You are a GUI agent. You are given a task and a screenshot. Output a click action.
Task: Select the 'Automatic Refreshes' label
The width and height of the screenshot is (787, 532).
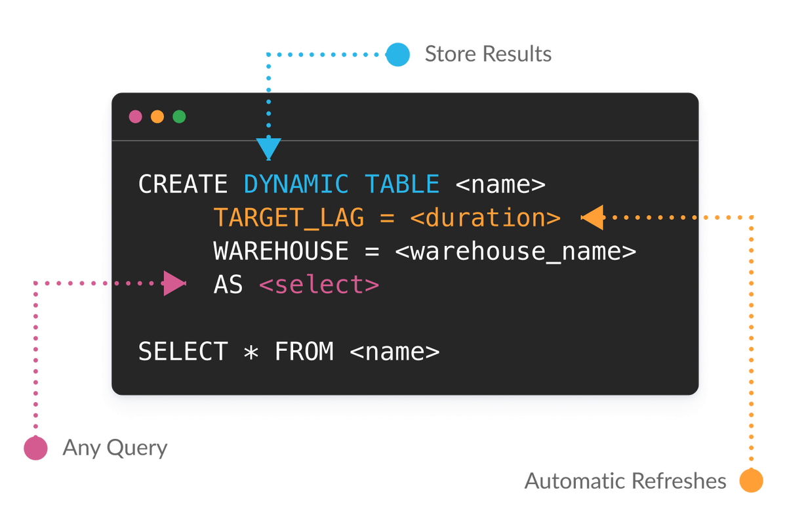pos(626,481)
